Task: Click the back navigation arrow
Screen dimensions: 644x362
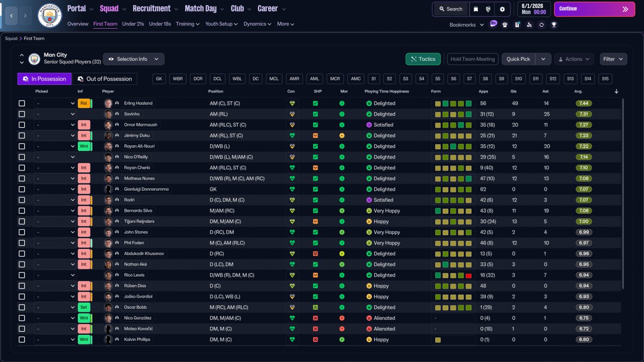Action: (12, 16)
